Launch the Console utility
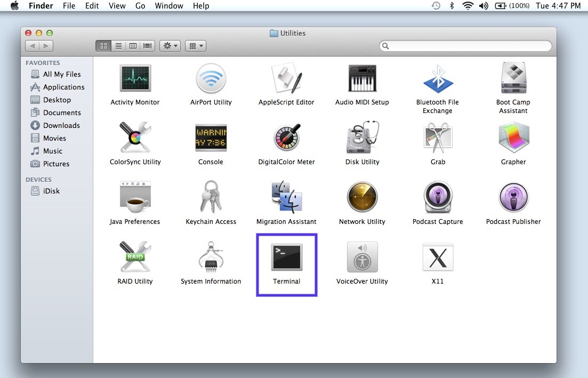588x378 pixels. coord(211,137)
